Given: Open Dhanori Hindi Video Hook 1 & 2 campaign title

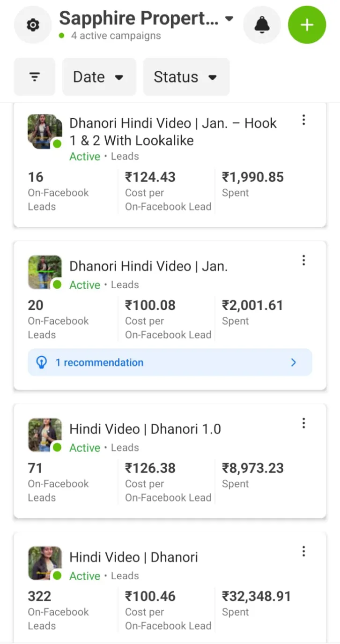Looking at the screenshot, I should [x=173, y=132].
